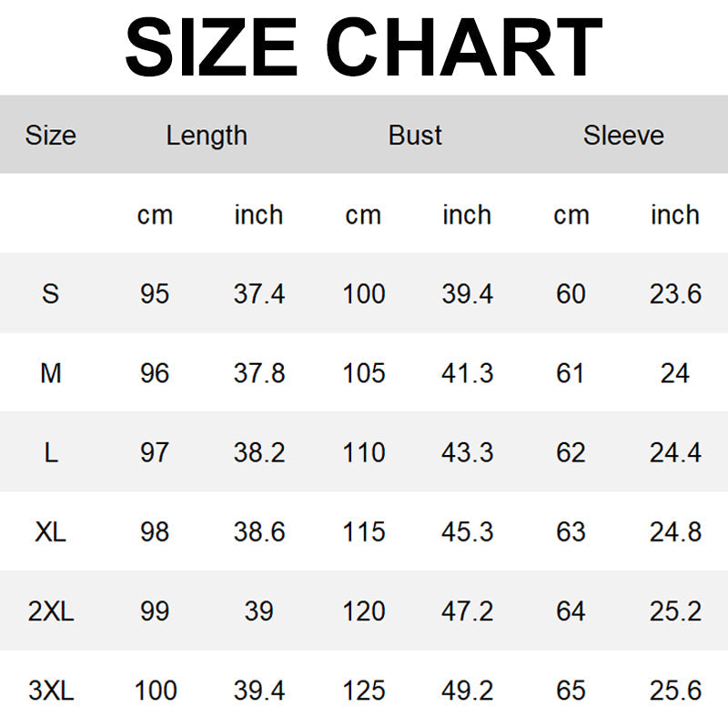Select the 43.3 inch bust value
This screenshot has width=728, height=728.
pyautogui.click(x=467, y=452)
